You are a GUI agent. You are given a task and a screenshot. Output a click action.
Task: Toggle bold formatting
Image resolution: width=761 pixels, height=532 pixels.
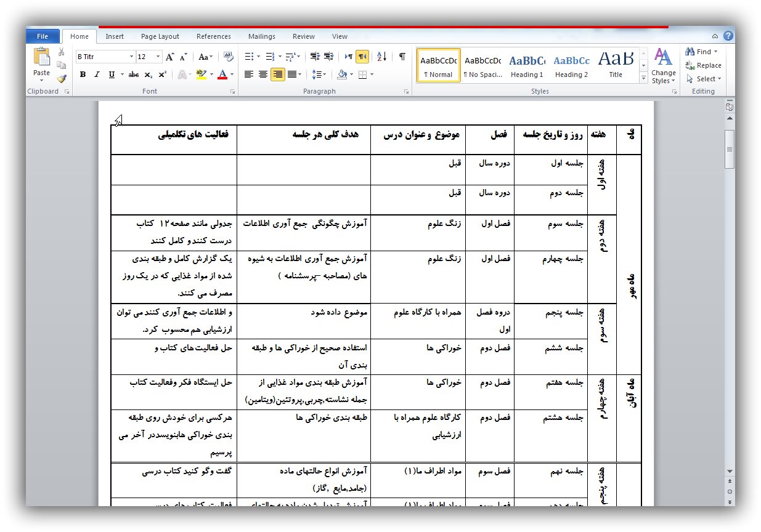83,75
